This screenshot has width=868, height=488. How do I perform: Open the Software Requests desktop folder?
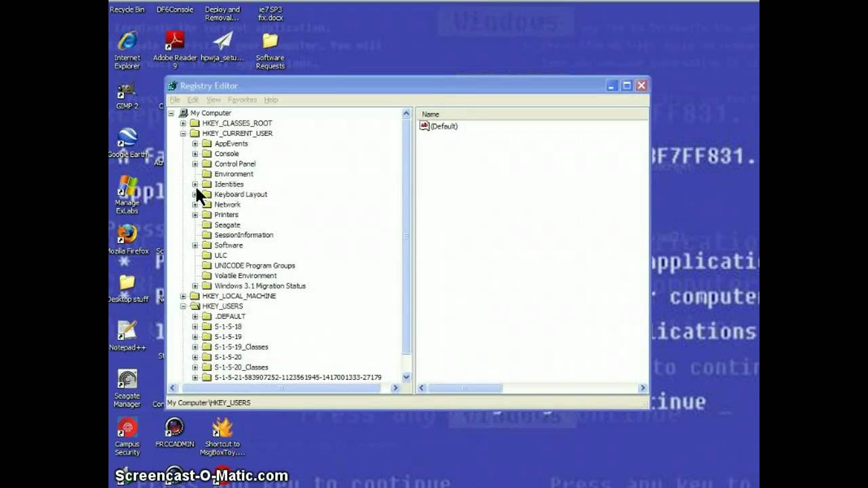click(270, 41)
